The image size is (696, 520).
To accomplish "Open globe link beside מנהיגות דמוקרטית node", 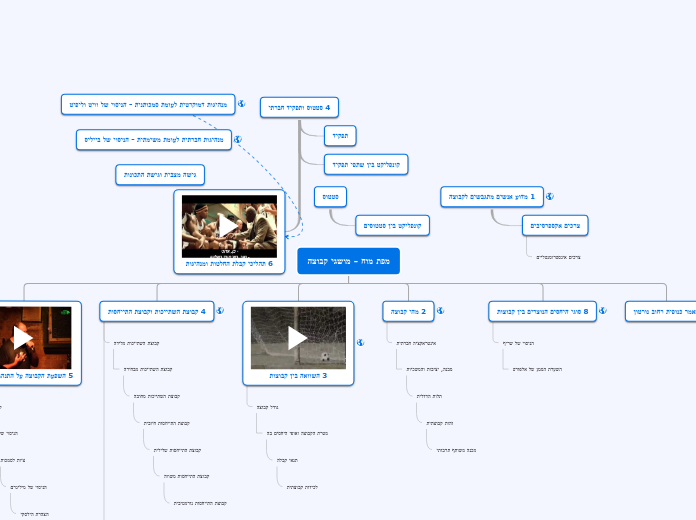I will (241, 103).
